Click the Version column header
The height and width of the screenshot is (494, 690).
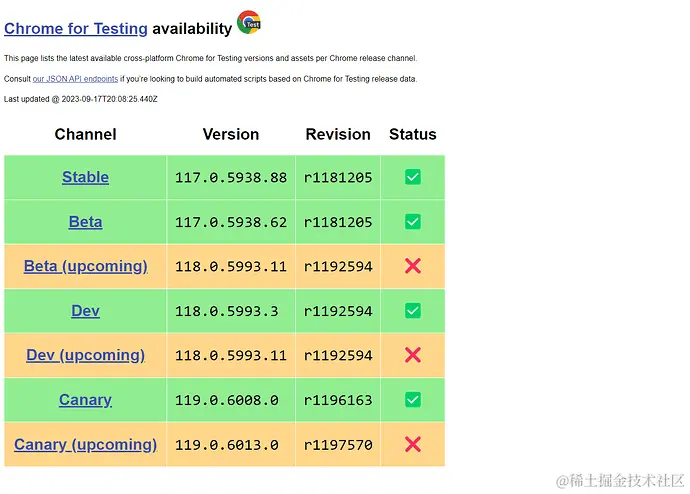pos(231,134)
